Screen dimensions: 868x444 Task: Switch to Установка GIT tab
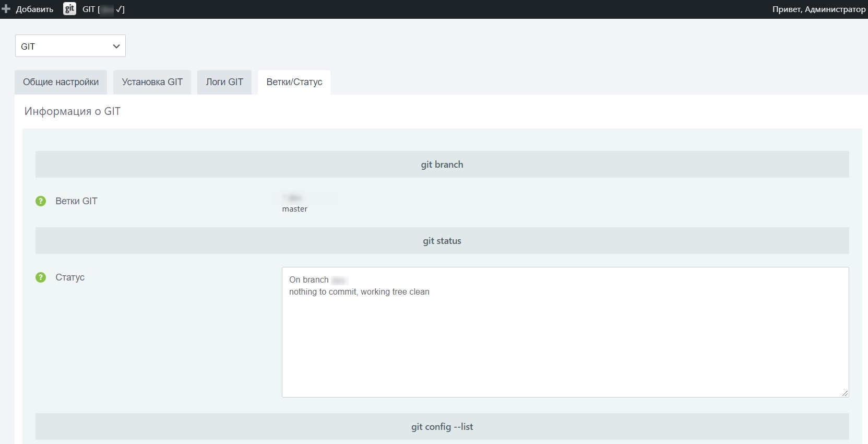coord(152,82)
